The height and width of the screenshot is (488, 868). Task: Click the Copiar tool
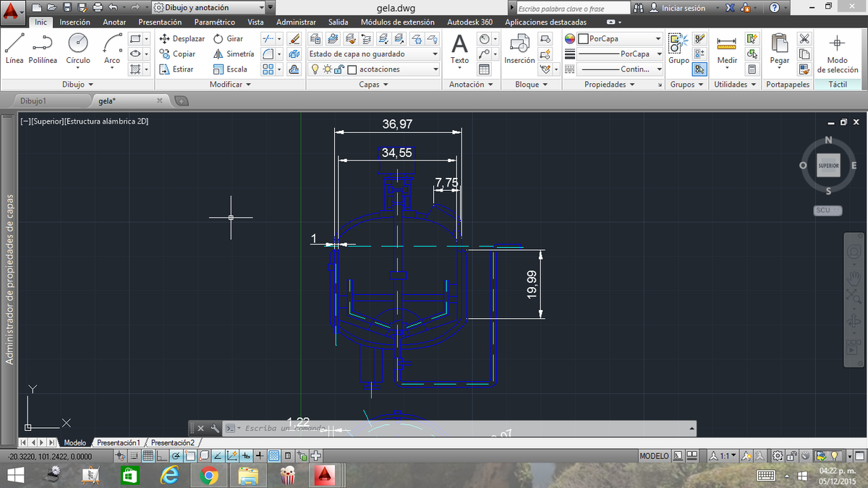[x=178, y=53]
